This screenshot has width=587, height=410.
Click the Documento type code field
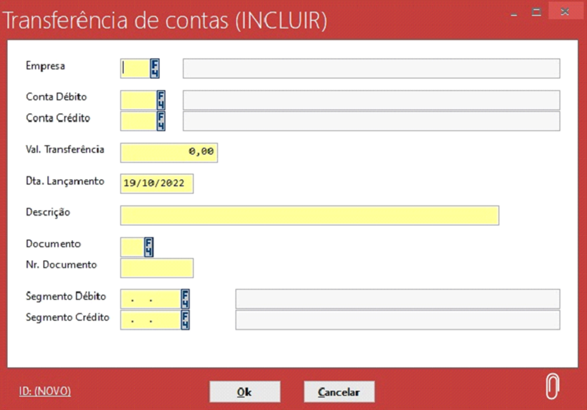(132, 247)
